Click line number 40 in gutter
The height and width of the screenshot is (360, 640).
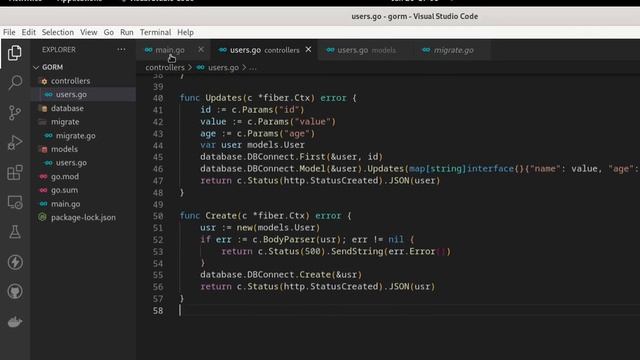pos(158,98)
